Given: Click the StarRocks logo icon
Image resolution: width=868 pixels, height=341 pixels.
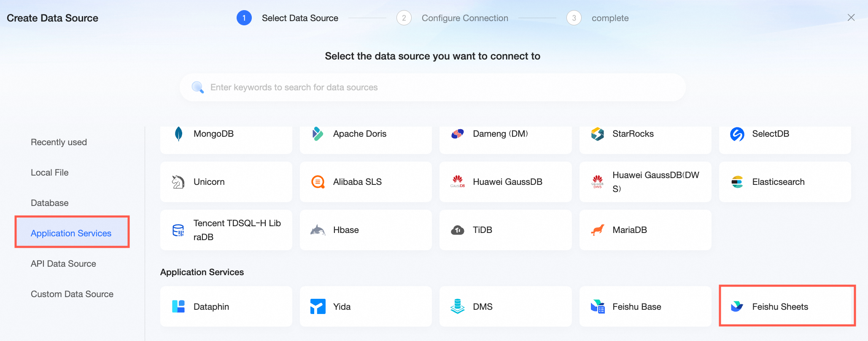Looking at the screenshot, I should [597, 134].
